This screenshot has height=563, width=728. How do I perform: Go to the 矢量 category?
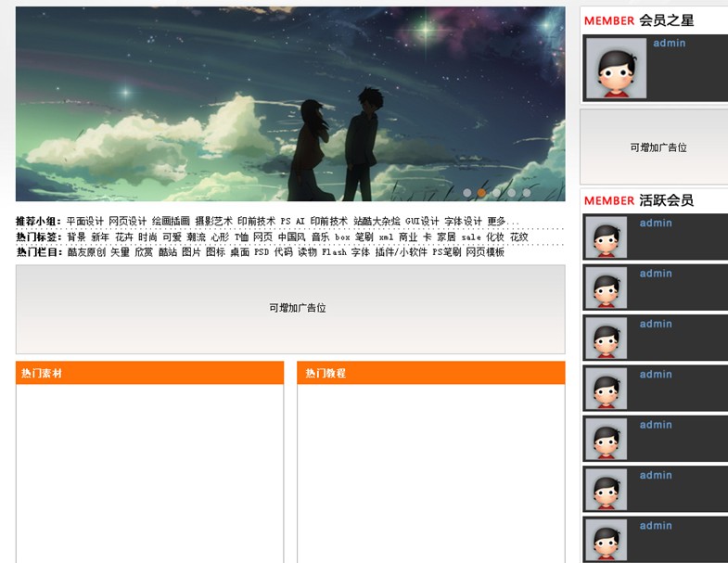point(120,252)
